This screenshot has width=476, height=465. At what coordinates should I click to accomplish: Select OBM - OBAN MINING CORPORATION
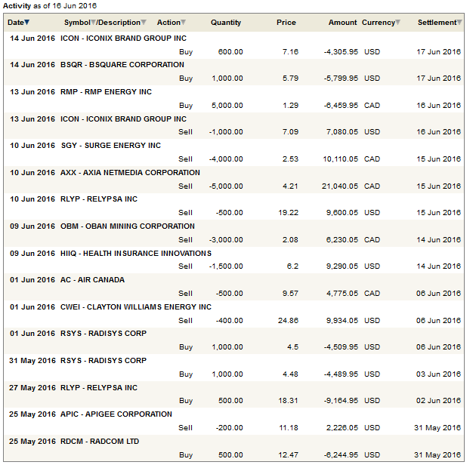point(127,226)
